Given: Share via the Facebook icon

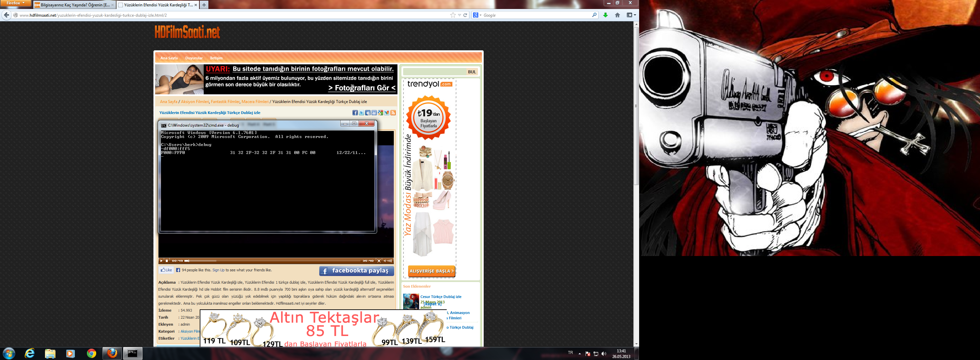Looking at the screenshot, I should point(355,113).
